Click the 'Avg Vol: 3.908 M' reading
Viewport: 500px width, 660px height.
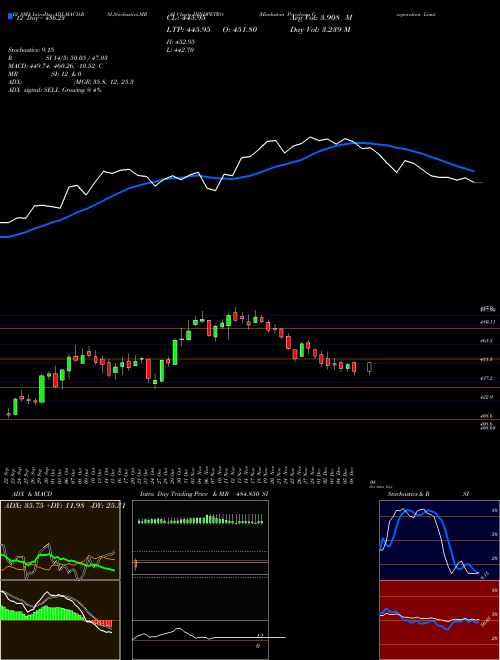click(x=321, y=18)
